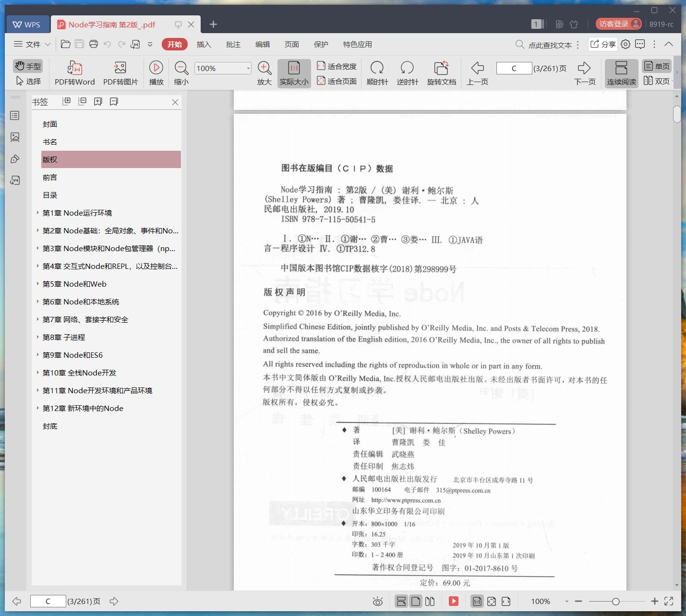Convert PDF to Word icon
686x616 pixels.
75,73
